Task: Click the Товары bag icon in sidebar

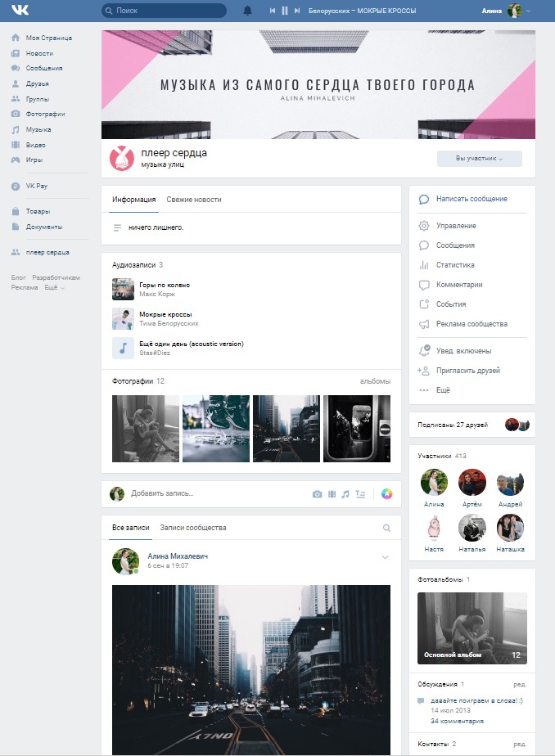Action: tap(16, 211)
